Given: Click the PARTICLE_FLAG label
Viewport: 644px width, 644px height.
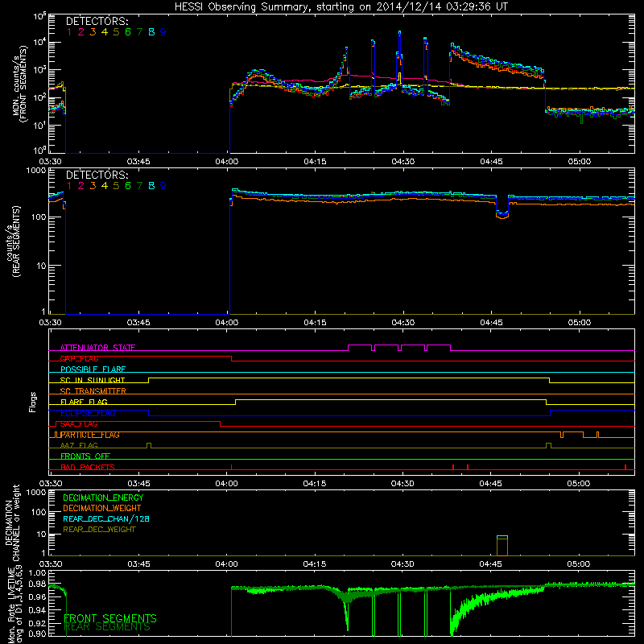Looking at the screenshot, I should (x=90, y=435).
